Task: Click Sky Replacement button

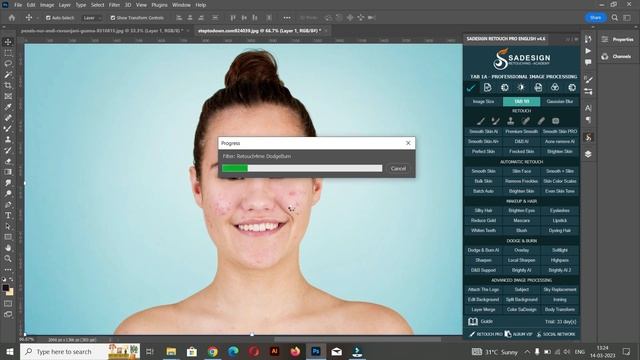Action: click(560, 289)
